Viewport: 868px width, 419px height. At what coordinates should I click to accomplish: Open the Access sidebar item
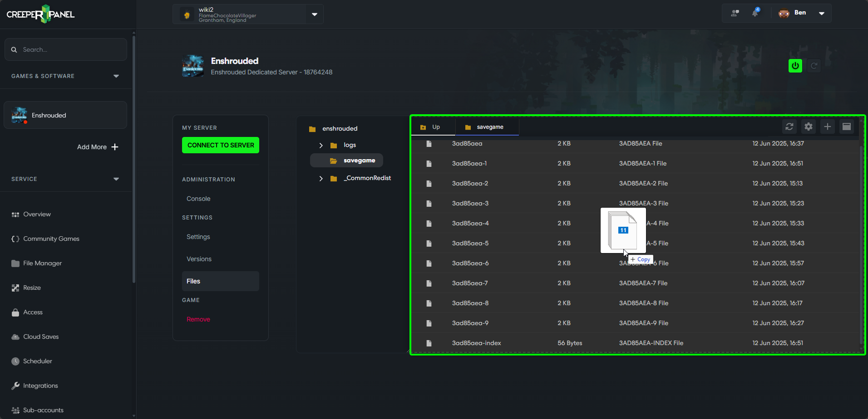click(27, 312)
